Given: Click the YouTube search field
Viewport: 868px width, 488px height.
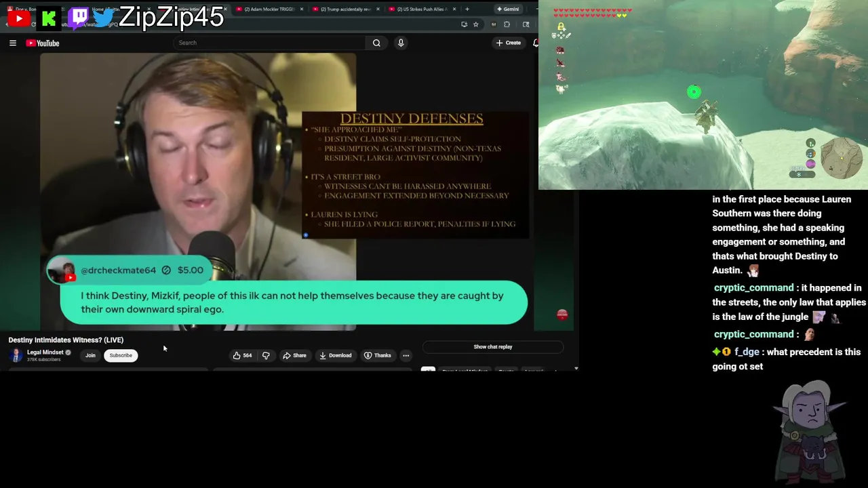Looking at the screenshot, I should [270, 43].
